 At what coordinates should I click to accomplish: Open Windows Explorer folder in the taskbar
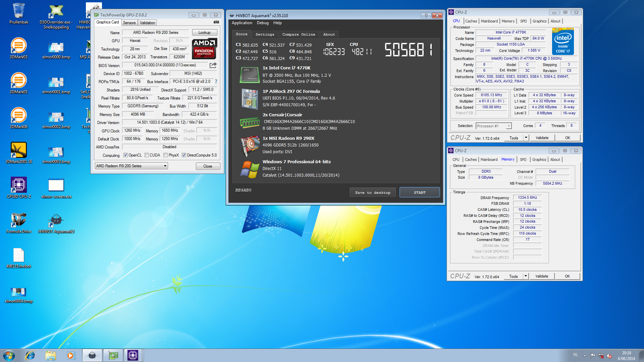click(51, 355)
